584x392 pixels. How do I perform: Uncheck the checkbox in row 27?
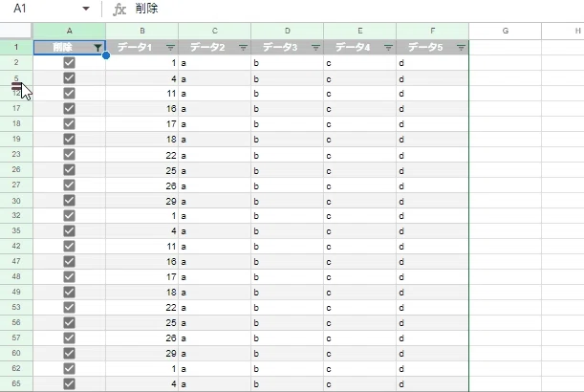(x=69, y=185)
